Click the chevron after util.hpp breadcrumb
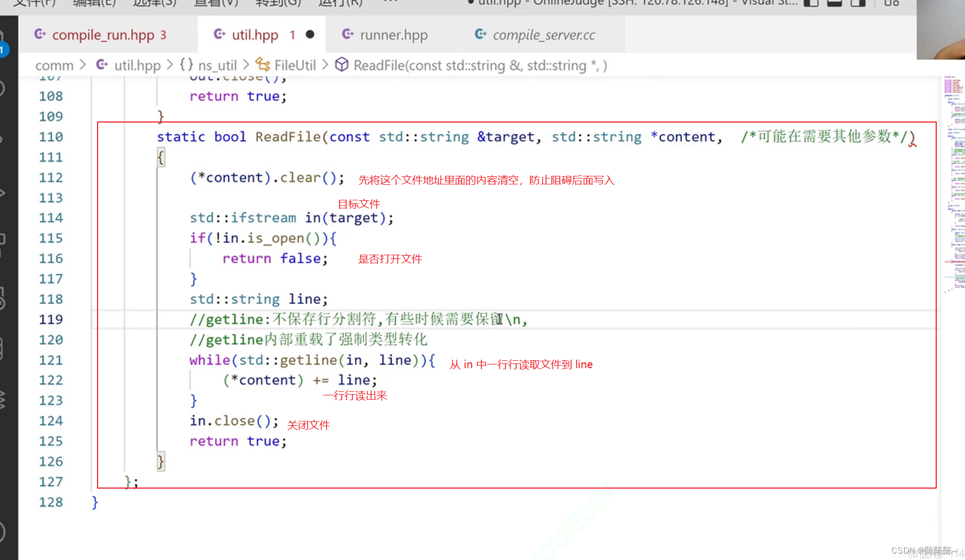 pyautogui.click(x=170, y=65)
